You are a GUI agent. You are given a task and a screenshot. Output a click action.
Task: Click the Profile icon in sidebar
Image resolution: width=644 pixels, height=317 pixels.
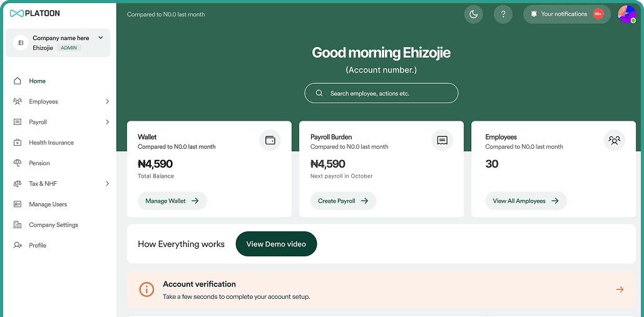18,246
